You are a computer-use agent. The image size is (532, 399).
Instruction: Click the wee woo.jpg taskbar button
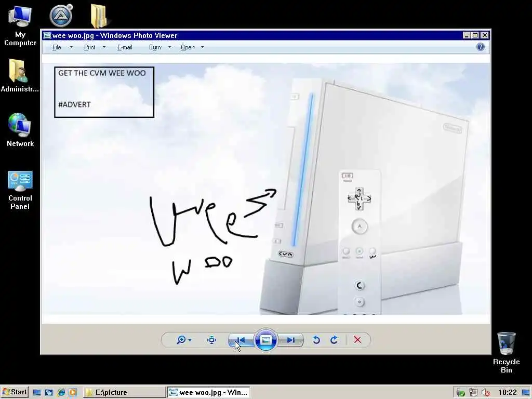[x=209, y=393]
